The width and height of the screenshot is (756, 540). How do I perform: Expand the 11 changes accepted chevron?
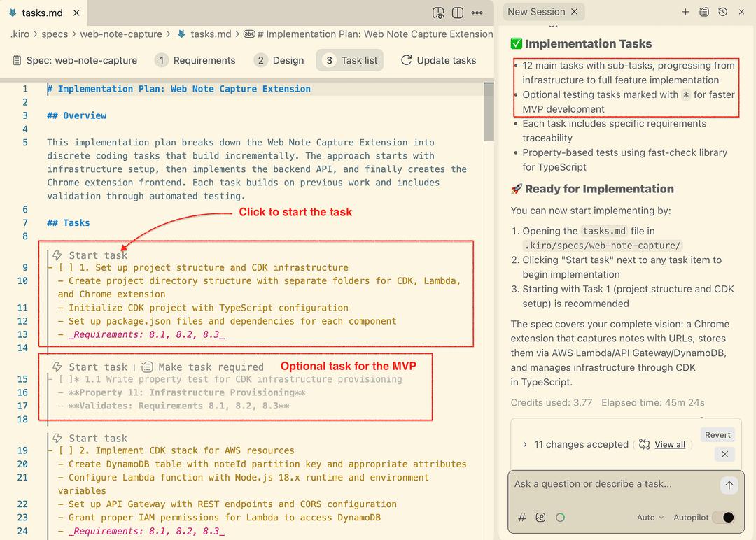(x=525, y=445)
